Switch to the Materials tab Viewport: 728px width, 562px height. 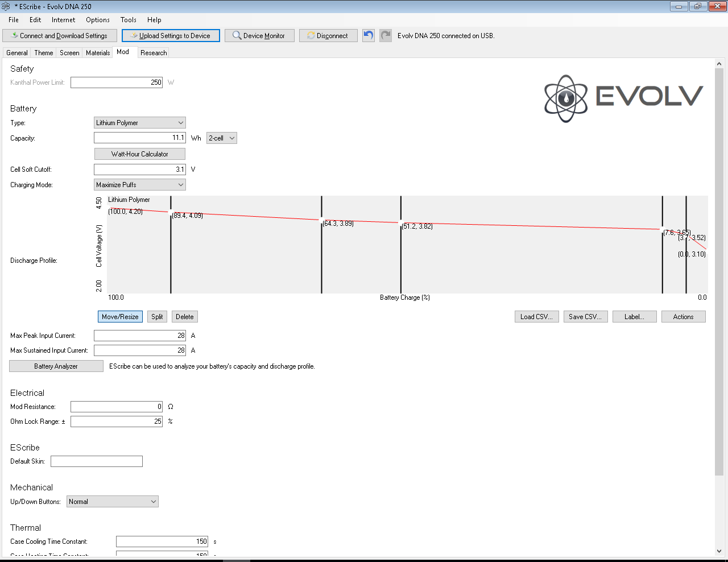[98, 53]
